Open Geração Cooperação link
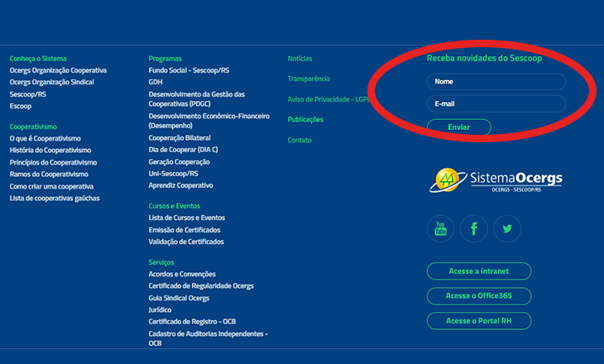This screenshot has width=604, height=364. click(x=179, y=162)
